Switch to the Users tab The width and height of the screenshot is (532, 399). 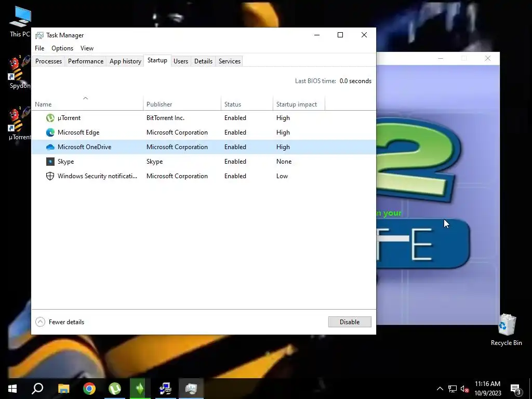pos(181,61)
